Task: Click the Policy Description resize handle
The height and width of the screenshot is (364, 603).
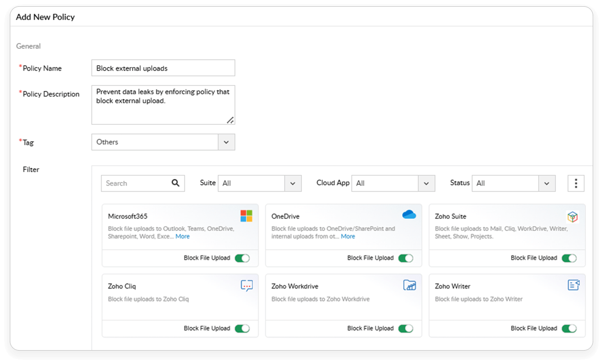Action: 230,120
